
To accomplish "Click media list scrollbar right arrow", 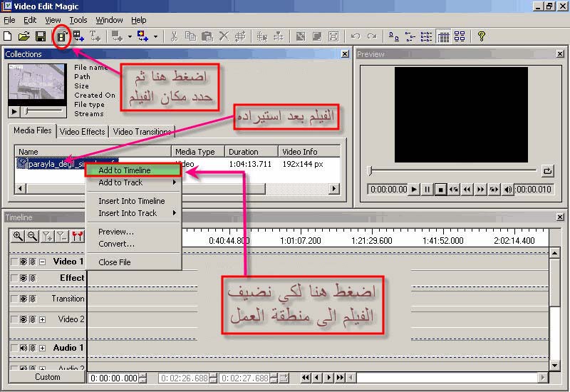I will (333, 189).
